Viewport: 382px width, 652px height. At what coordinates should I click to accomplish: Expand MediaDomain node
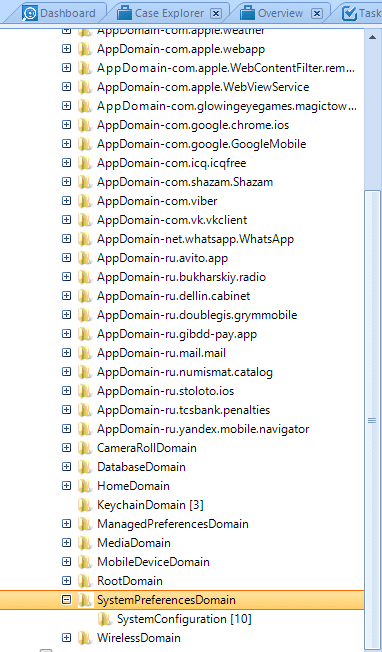tap(66, 543)
